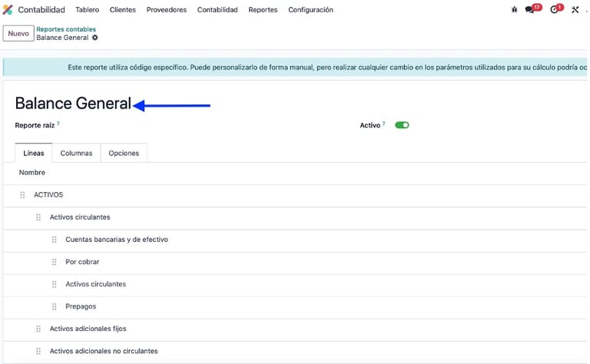Open the Cuentas bancarias y de efectivo line
Viewport: 590px width, 364px height.
pos(117,240)
